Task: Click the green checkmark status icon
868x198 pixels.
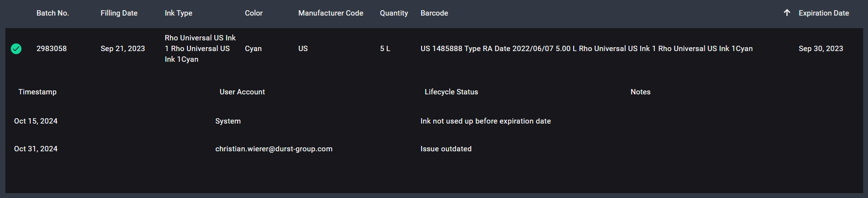Action: [x=16, y=49]
